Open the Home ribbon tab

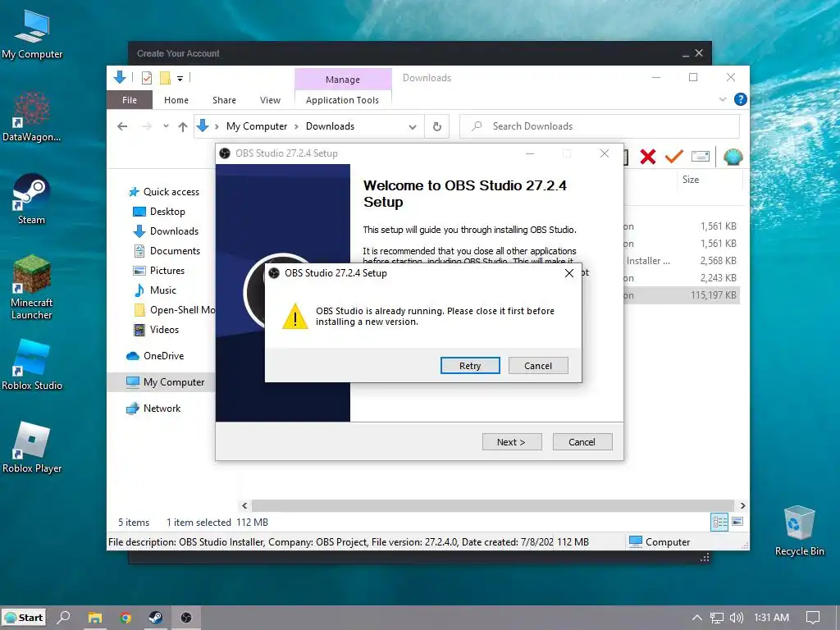click(176, 100)
